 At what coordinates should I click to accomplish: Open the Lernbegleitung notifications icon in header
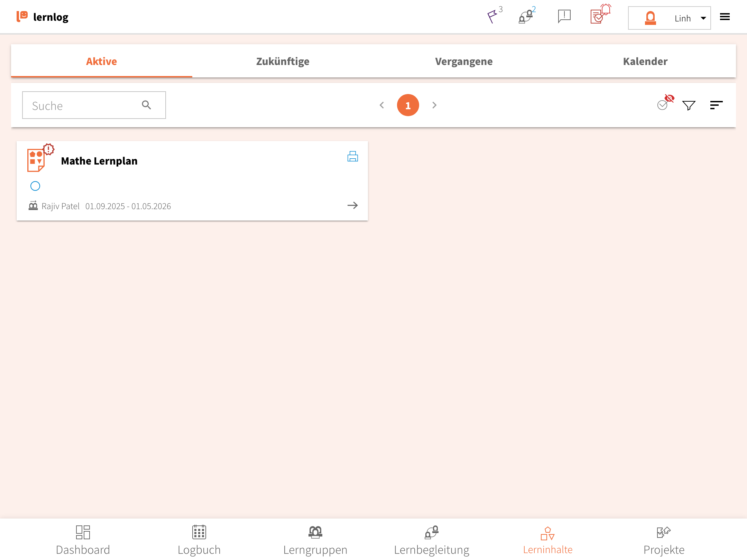tap(526, 16)
